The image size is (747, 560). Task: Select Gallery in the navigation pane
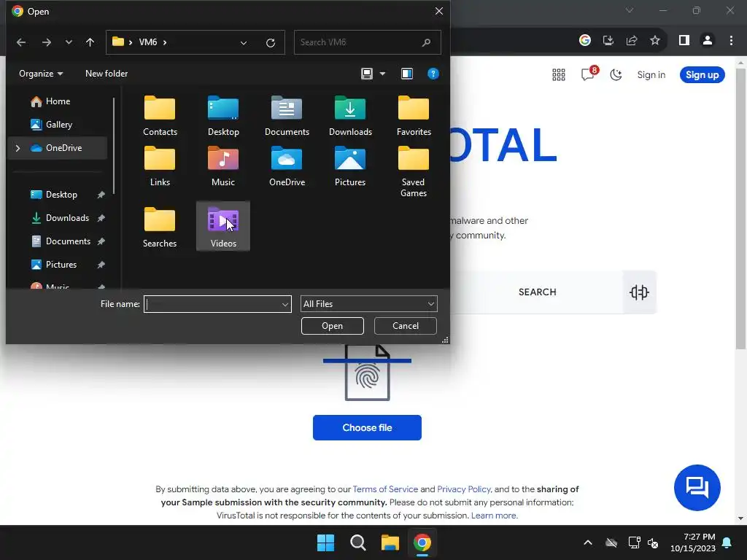(x=52, y=125)
